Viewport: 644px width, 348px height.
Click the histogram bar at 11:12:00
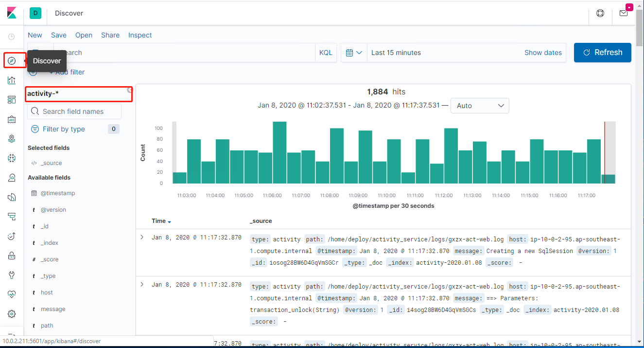(451, 156)
